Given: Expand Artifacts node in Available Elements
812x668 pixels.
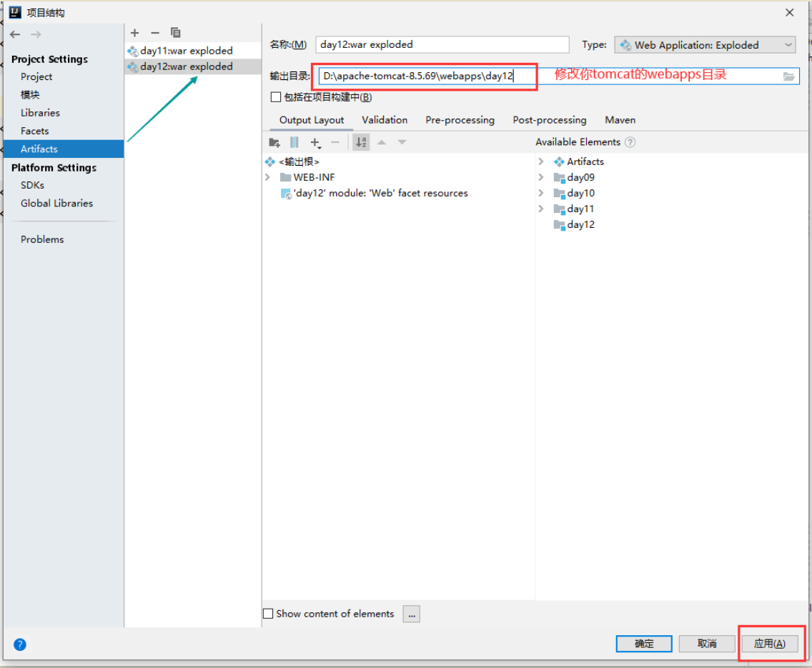Looking at the screenshot, I should 541,161.
